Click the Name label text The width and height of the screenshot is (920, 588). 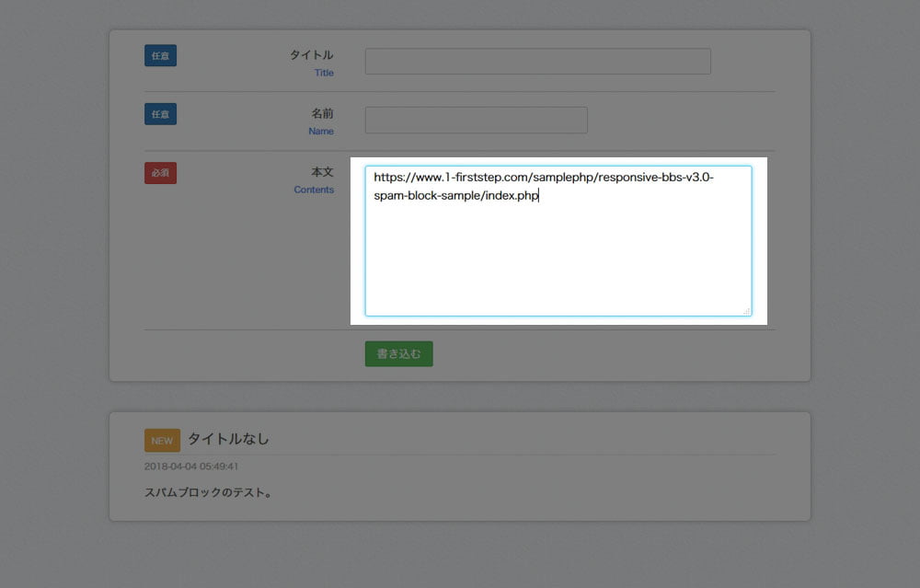point(321,131)
